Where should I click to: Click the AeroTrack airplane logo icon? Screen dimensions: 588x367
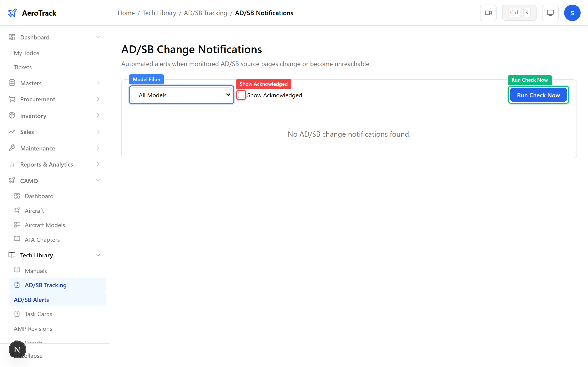point(12,13)
